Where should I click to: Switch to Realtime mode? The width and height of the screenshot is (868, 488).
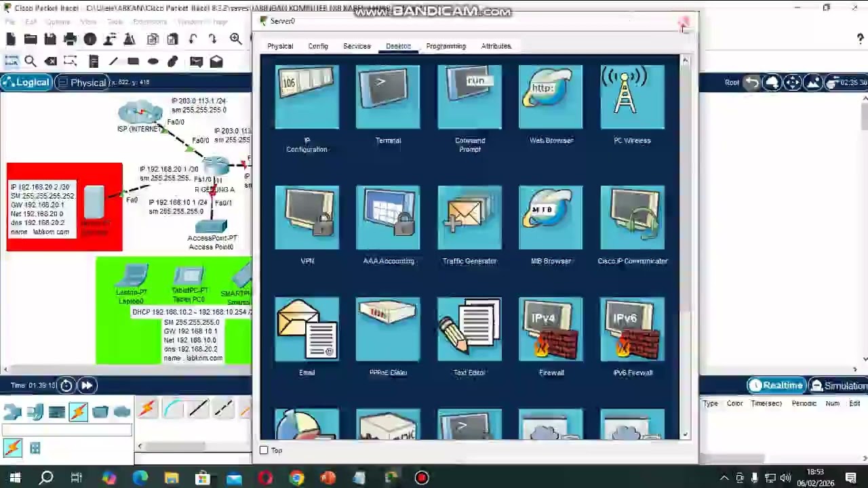(x=776, y=386)
